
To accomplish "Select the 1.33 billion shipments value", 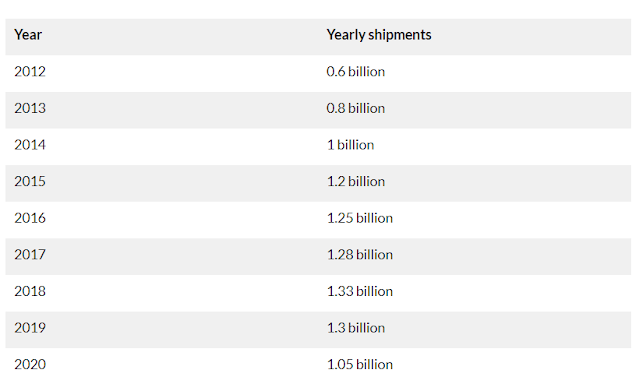I will 360,291.
